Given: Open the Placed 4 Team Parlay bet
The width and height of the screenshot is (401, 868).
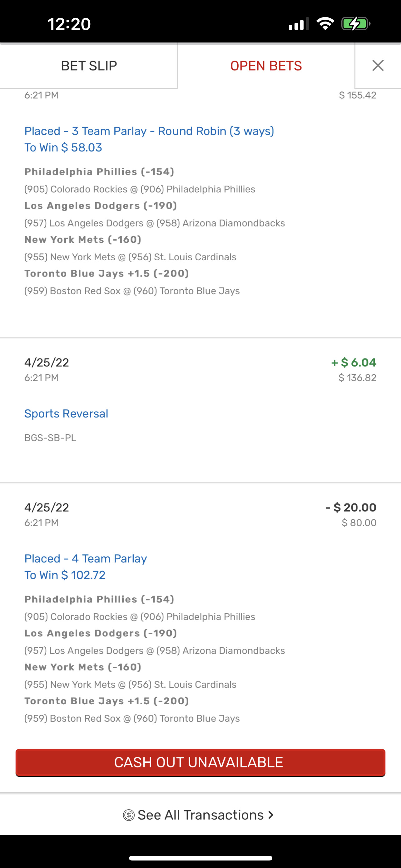Looking at the screenshot, I should [x=86, y=559].
